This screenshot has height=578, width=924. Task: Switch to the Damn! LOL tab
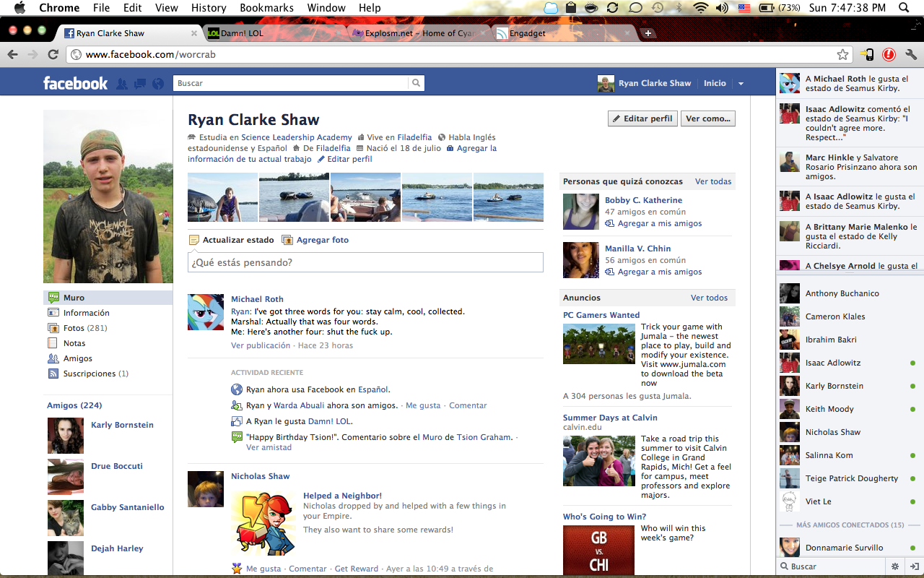(x=273, y=33)
